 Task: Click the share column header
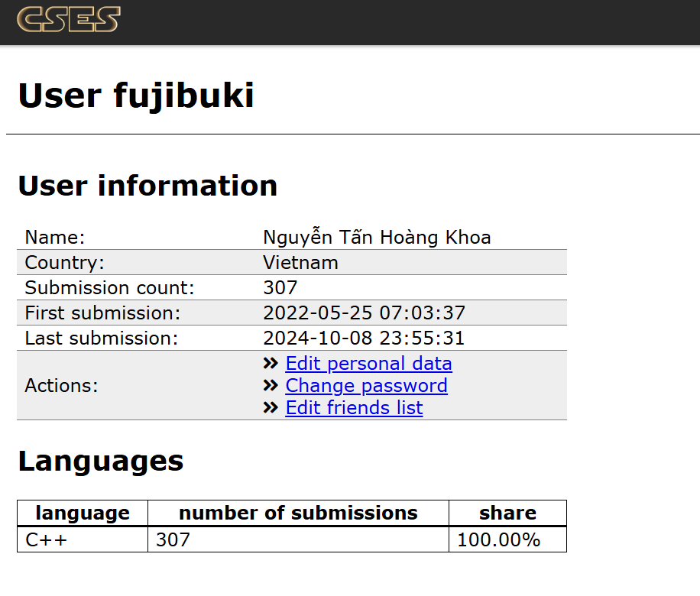(507, 513)
